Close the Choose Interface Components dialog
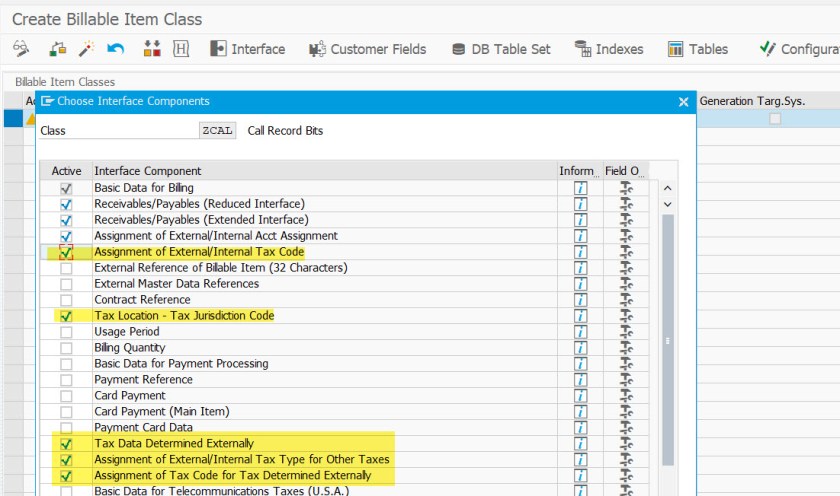This screenshot has width=840, height=496. (684, 101)
